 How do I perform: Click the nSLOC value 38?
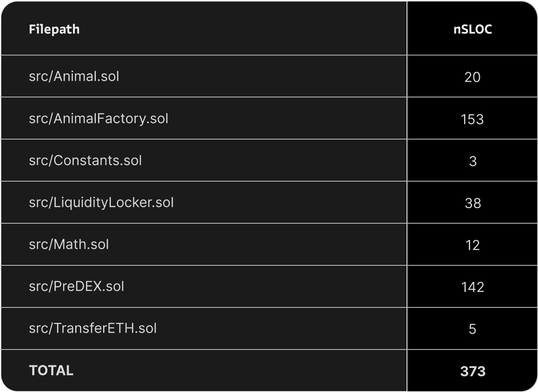(x=473, y=203)
